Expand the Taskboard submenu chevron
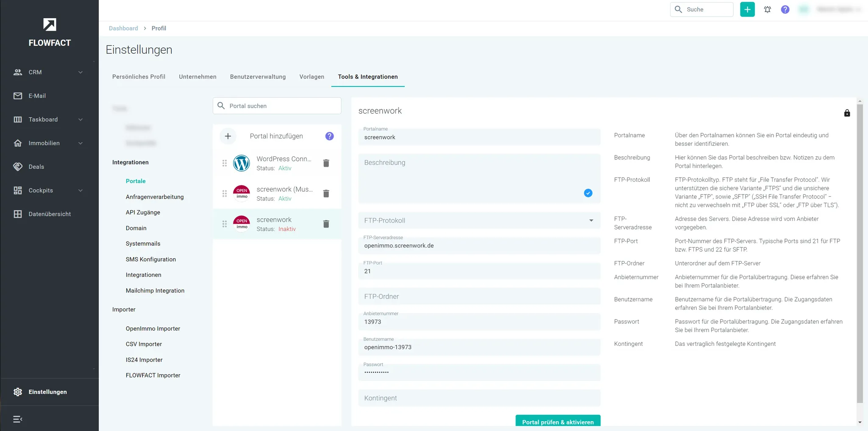Viewport: 868px width, 431px height. click(81, 120)
